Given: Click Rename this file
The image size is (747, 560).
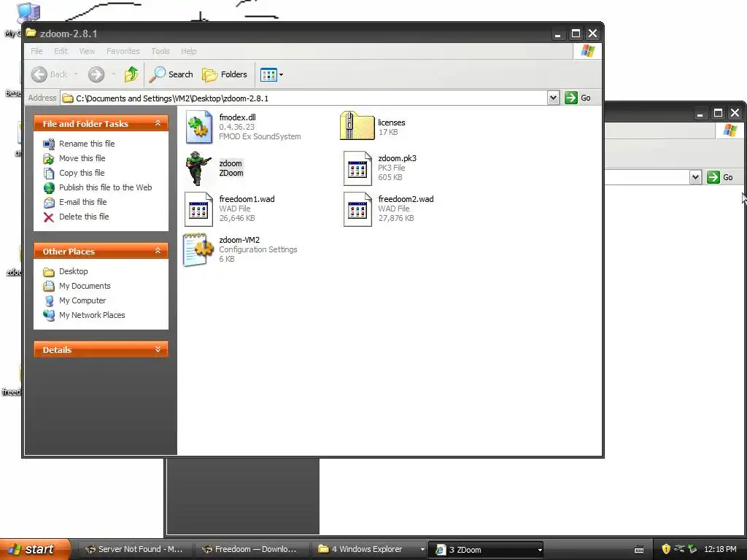Looking at the screenshot, I should click(87, 144).
